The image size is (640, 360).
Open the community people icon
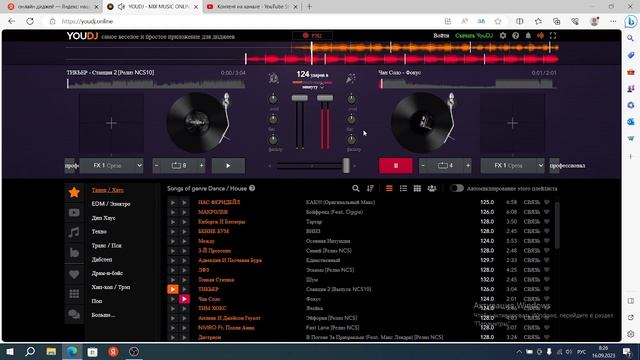(432, 188)
